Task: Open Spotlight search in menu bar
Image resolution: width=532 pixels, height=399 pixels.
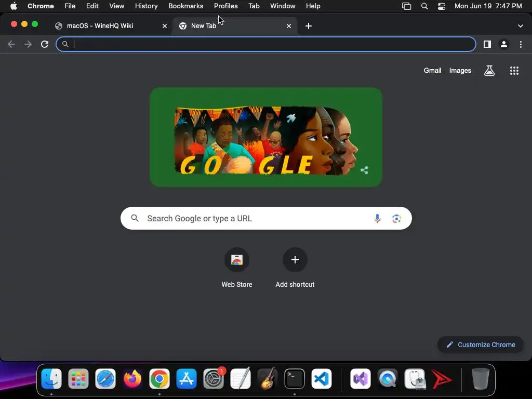Action: [x=424, y=6]
